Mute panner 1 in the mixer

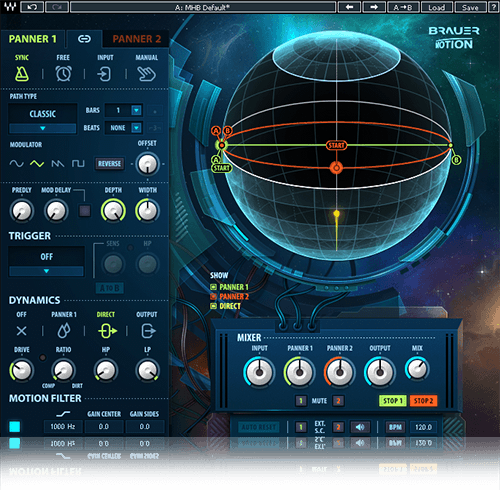[301, 401]
